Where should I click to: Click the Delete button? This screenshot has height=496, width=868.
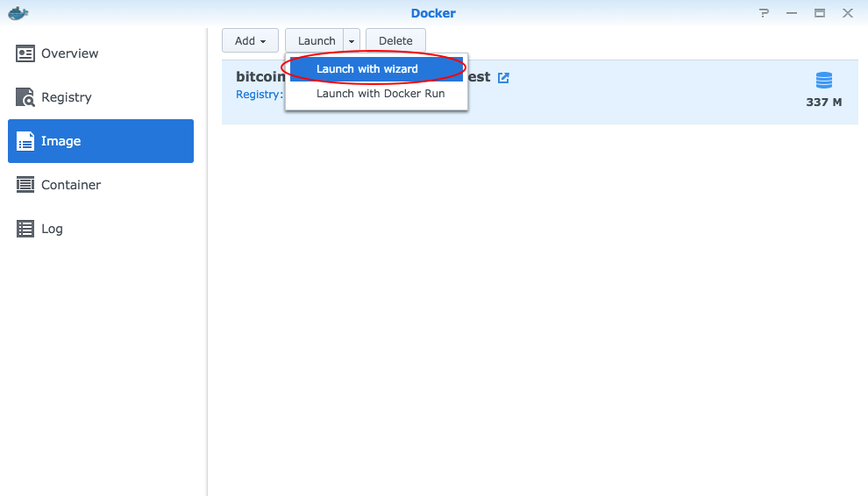point(395,40)
